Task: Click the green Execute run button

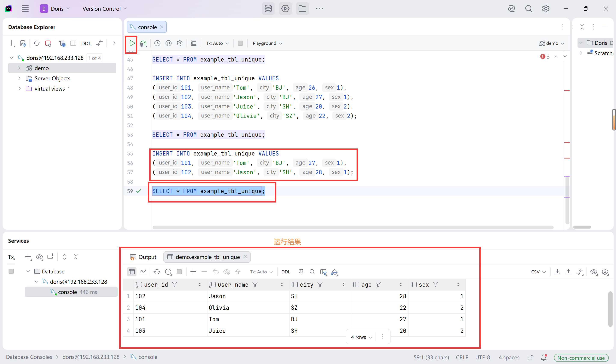Action: tap(132, 43)
